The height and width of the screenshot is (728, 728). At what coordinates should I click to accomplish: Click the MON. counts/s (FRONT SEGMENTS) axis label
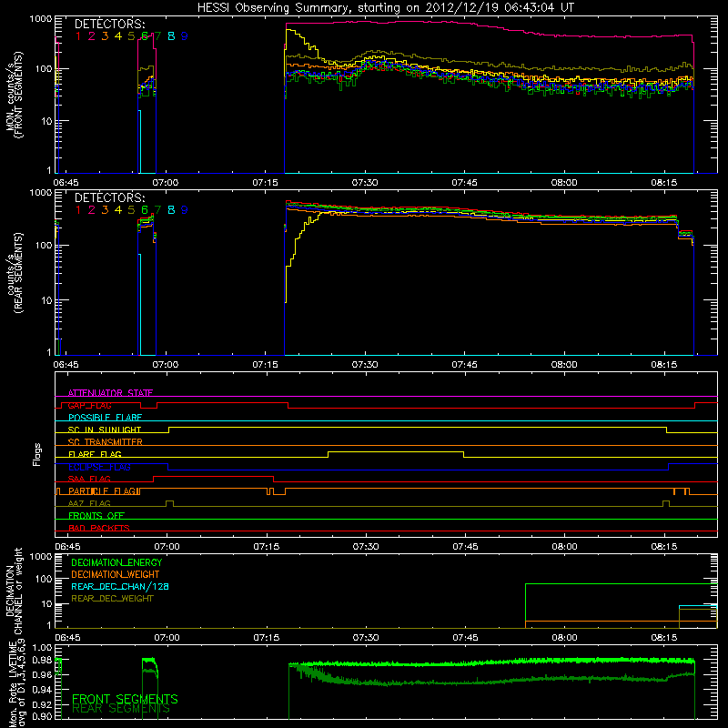click(x=15, y=95)
